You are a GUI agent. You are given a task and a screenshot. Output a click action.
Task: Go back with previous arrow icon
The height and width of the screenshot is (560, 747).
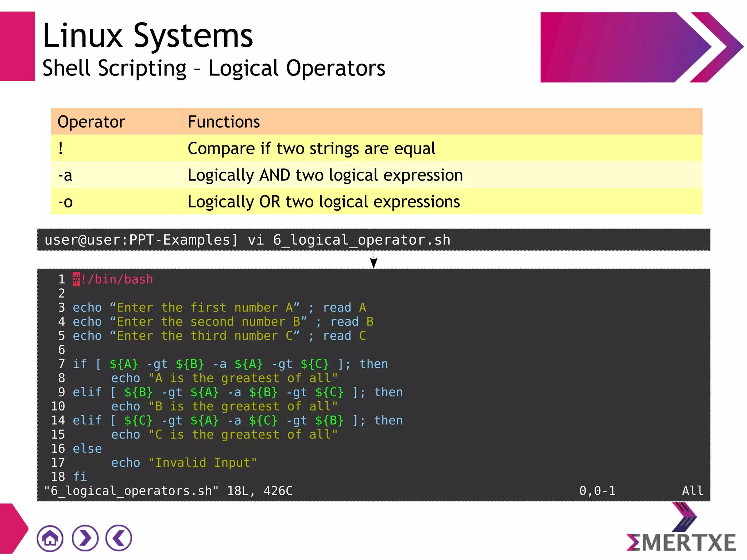(x=119, y=538)
